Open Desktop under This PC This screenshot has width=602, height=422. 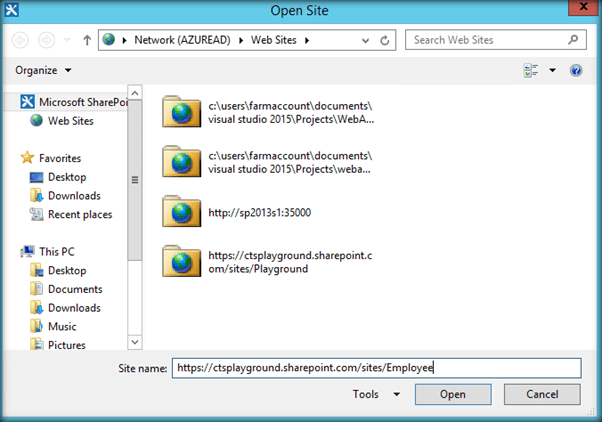pos(58,270)
